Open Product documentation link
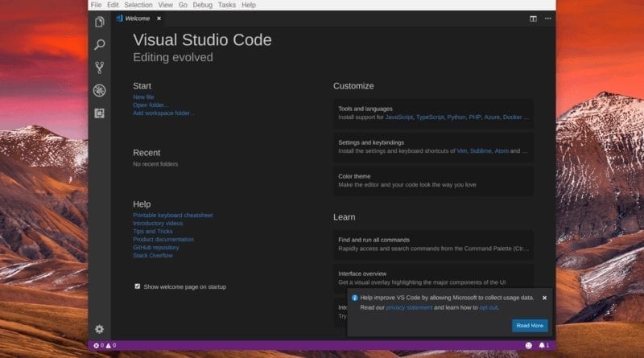 (x=163, y=240)
